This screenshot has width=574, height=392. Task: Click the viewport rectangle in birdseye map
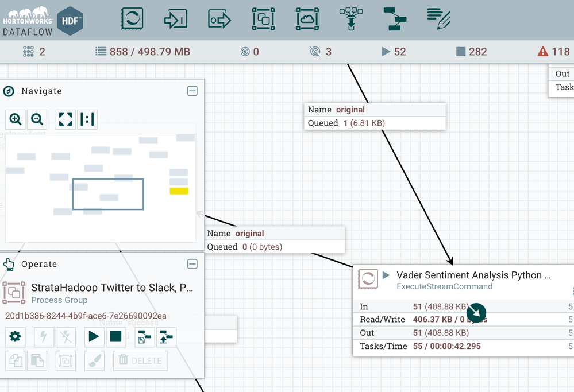(108, 194)
